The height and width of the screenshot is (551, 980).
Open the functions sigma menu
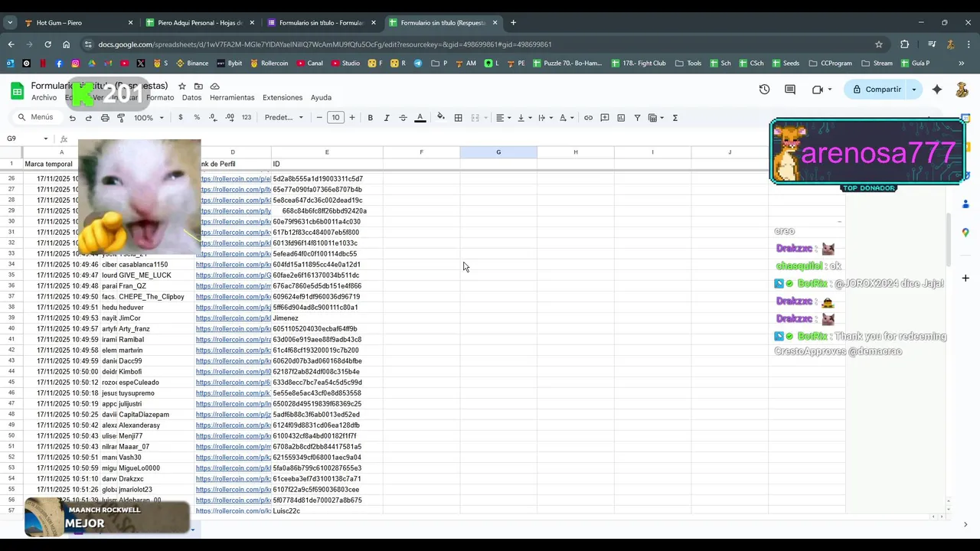[x=675, y=118]
